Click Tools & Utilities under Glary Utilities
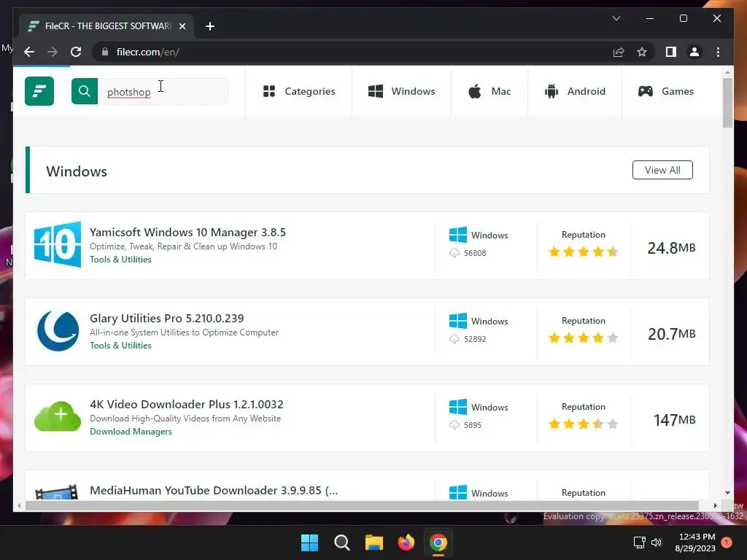Viewport: 747px width, 560px height. tap(120, 346)
